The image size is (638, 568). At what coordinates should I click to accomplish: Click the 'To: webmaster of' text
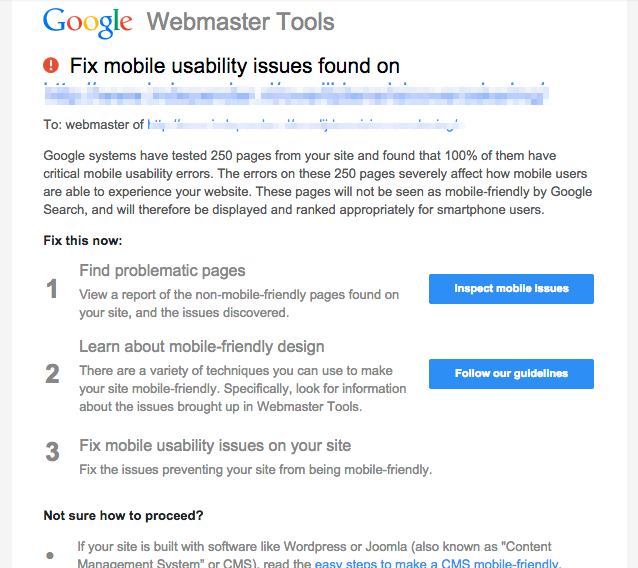coord(93,126)
